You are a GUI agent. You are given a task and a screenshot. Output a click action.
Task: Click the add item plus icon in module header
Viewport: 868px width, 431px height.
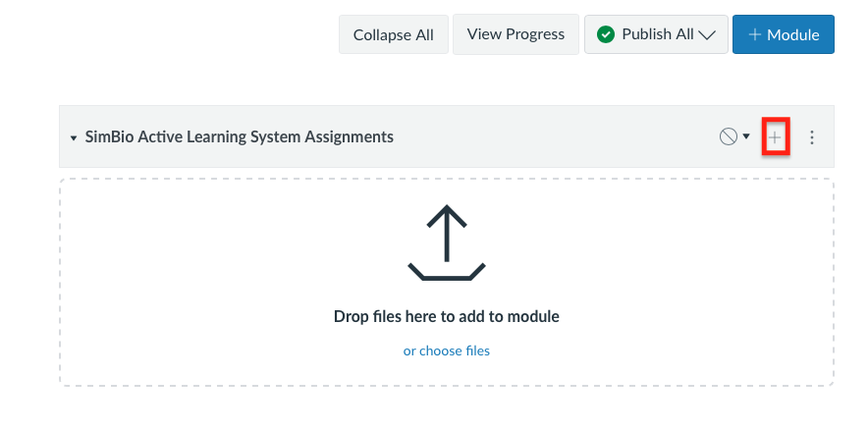pos(775,137)
